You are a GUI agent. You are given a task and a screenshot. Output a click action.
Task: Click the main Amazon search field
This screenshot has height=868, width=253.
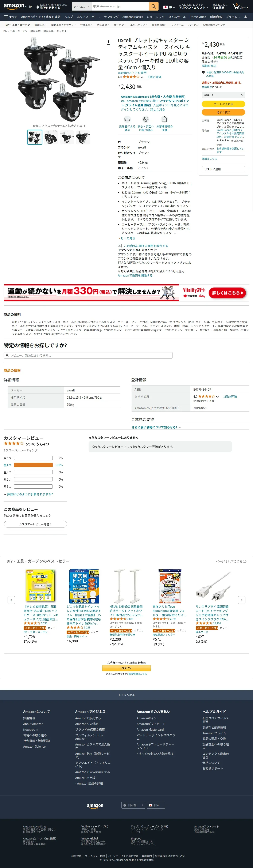tap(120, 6)
